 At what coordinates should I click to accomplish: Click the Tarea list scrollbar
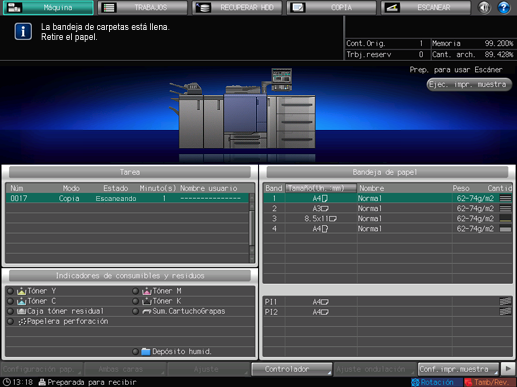point(252,228)
